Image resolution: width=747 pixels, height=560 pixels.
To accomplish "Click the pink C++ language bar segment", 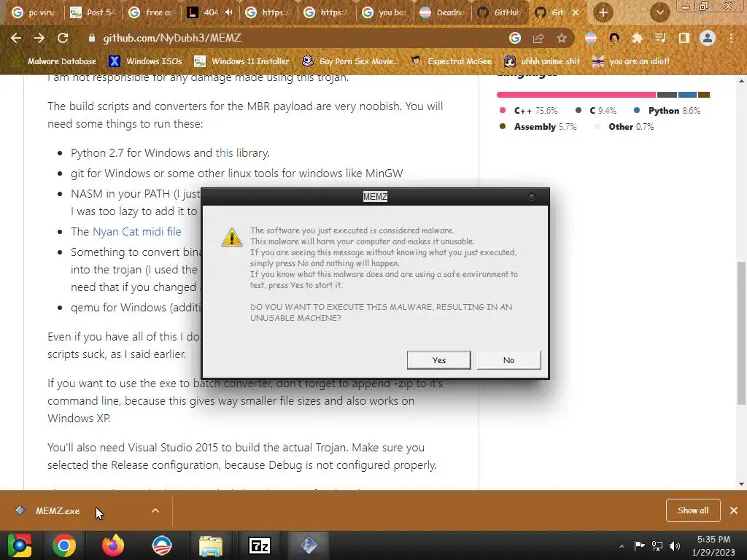I will click(576, 95).
